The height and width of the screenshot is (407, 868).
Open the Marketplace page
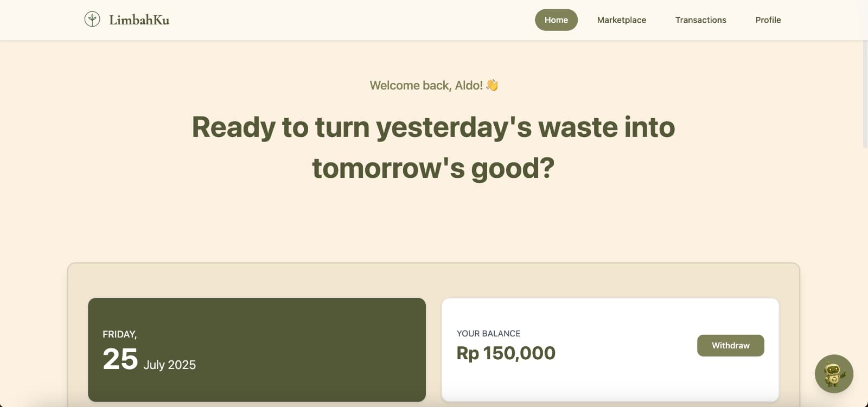pos(621,20)
